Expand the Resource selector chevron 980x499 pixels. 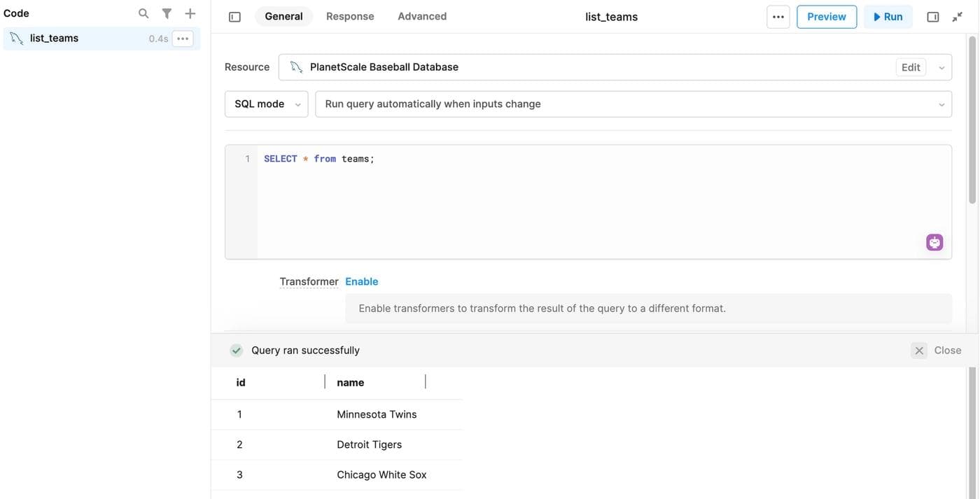pos(941,68)
